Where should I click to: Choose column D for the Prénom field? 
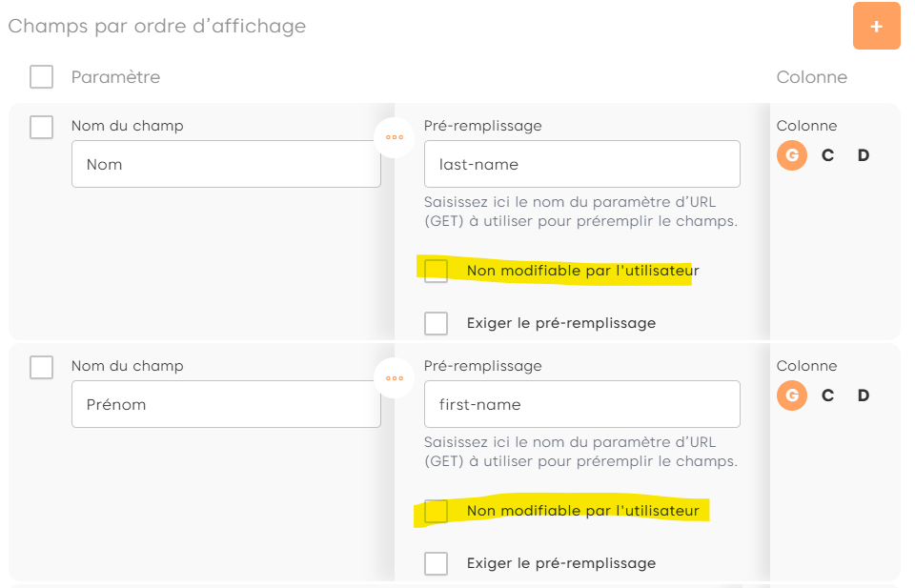click(864, 395)
